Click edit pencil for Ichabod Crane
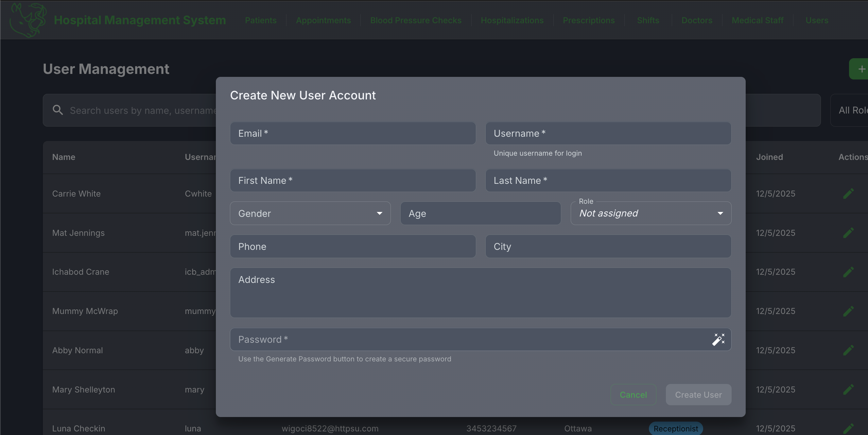This screenshot has width=868, height=435. pyautogui.click(x=848, y=272)
